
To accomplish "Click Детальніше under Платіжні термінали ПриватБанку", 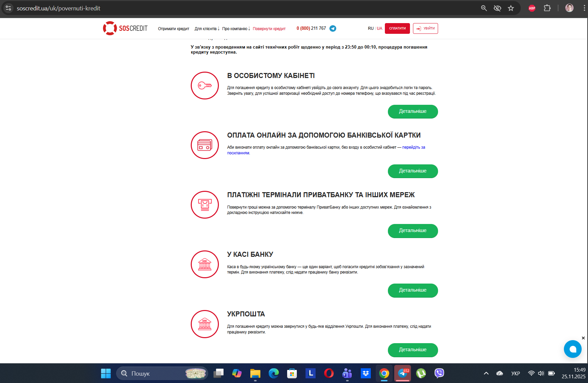I will pos(413,231).
